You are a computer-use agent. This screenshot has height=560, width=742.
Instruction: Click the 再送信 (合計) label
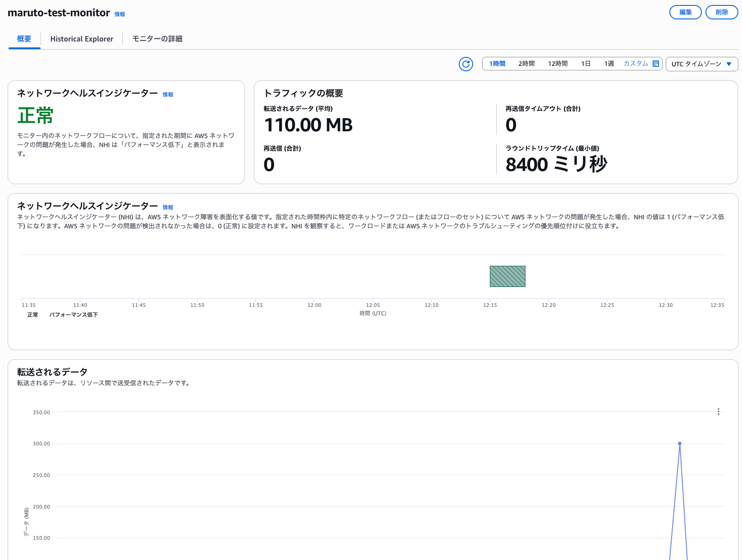282,148
